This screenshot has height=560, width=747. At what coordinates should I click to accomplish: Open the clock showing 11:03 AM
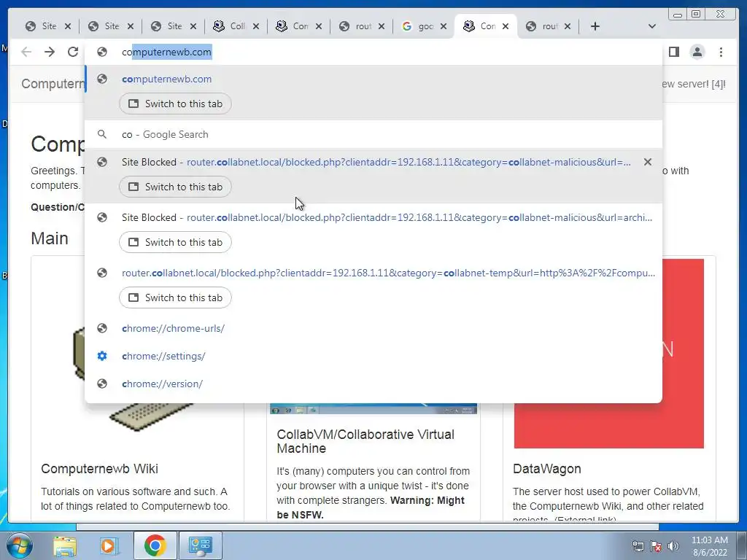[710, 546]
